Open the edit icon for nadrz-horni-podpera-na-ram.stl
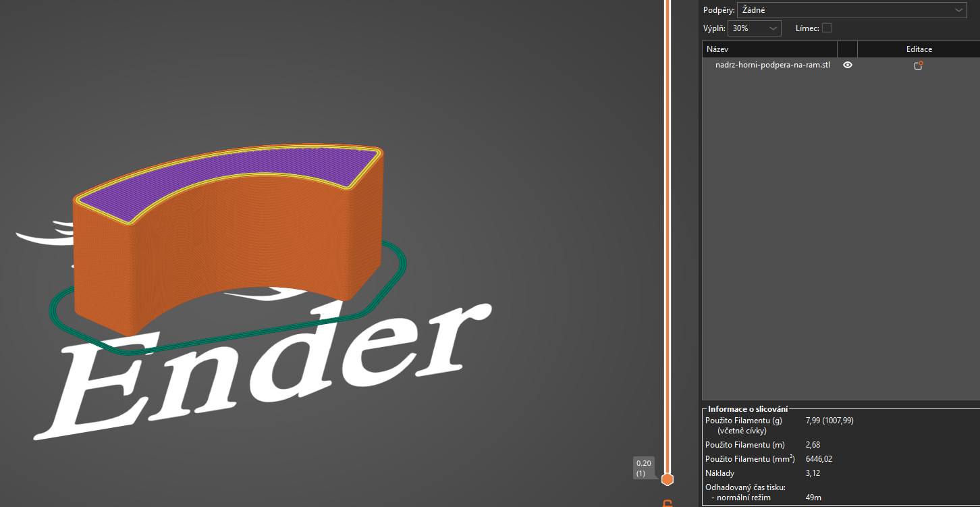The height and width of the screenshot is (507, 980). pos(919,65)
